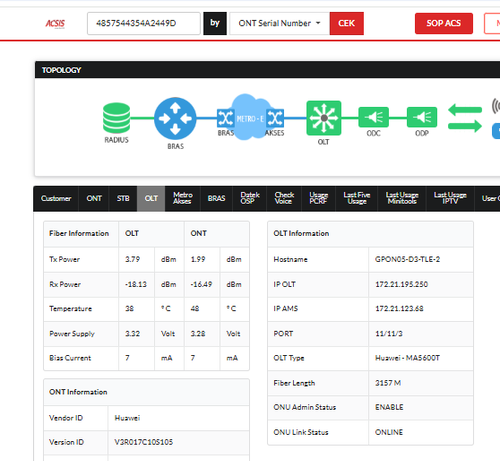Switch to the STB tab
This screenshot has height=461, width=500.
[x=123, y=198]
